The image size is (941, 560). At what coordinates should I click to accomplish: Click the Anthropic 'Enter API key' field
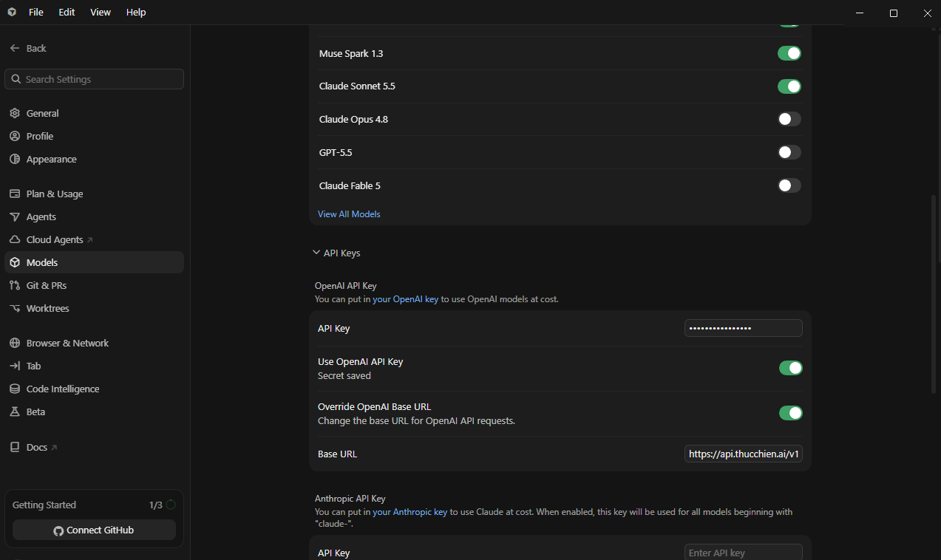pyautogui.click(x=744, y=553)
